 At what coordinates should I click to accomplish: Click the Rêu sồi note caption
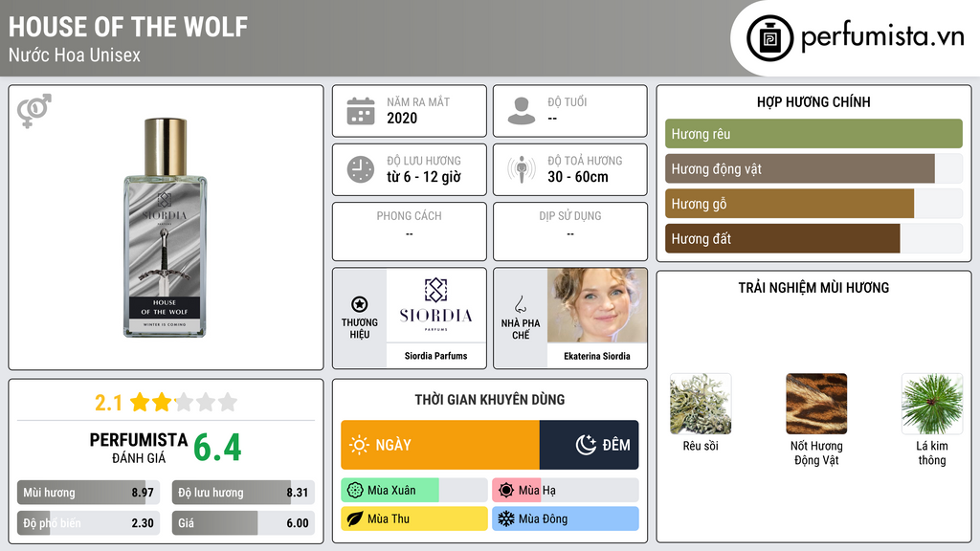(701, 446)
